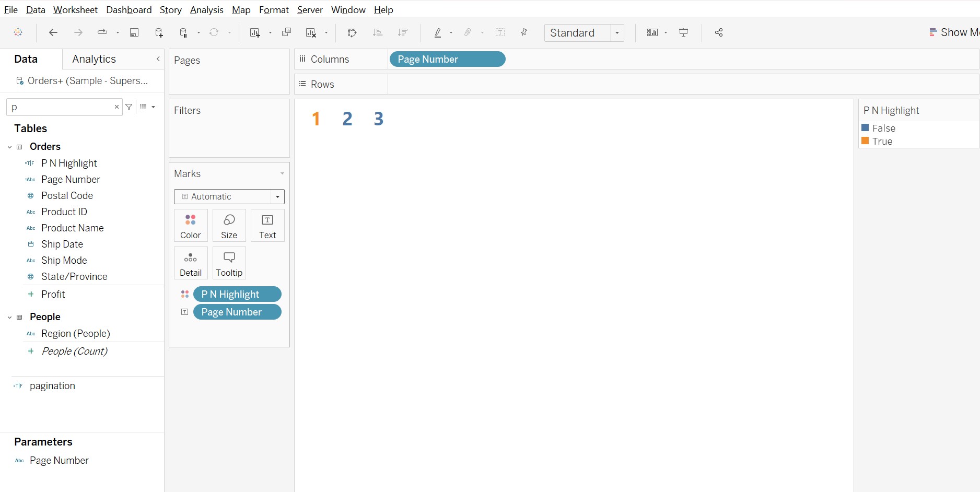Click the Share workbook icon
This screenshot has width=980, height=492.
tap(719, 32)
